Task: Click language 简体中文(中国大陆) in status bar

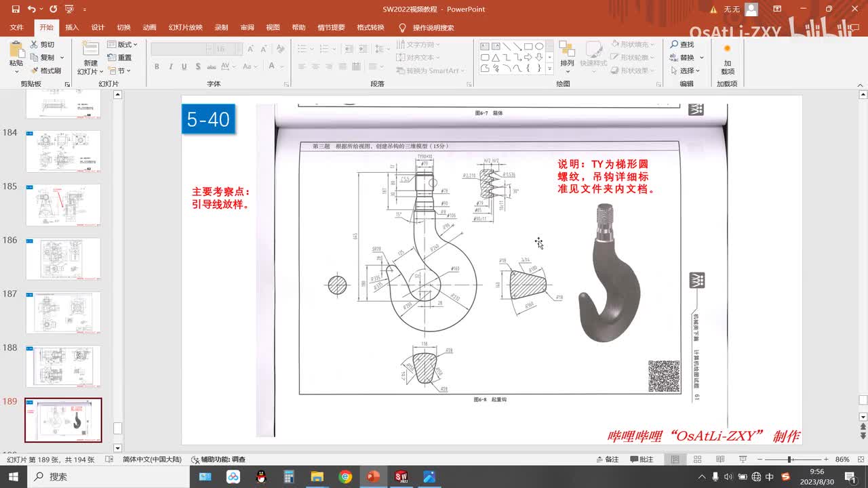Action: 152,460
